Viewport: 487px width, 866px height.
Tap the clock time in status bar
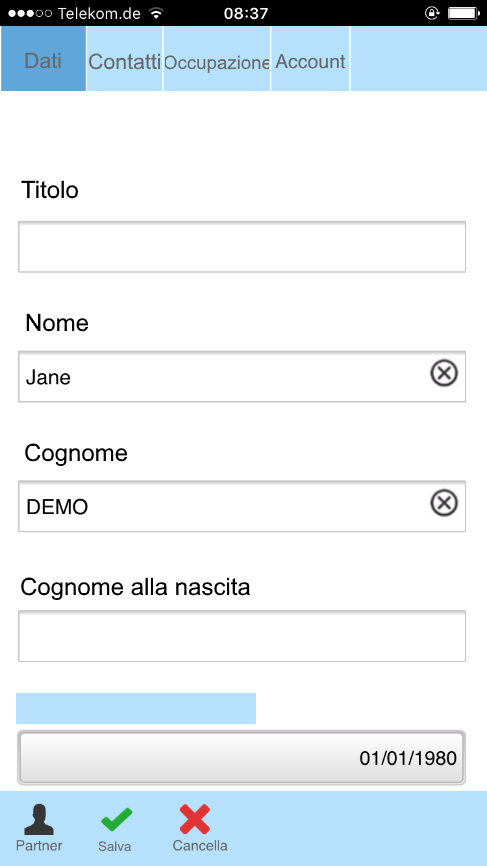(x=246, y=13)
